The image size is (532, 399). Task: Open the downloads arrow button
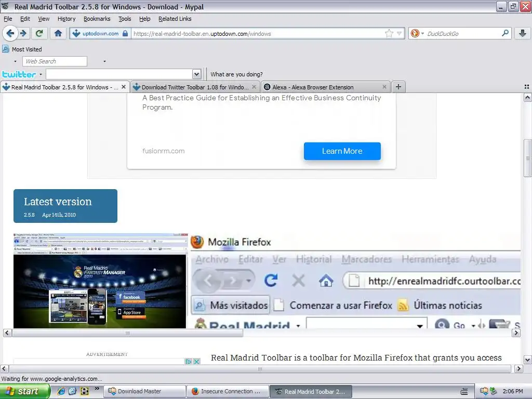pyautogui.click(x=523, y=33)
